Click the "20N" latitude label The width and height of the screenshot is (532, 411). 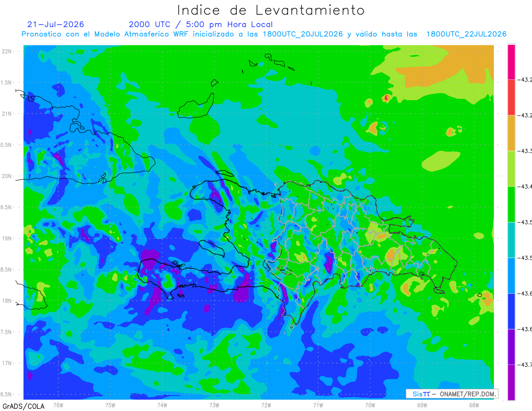[8, 176]
